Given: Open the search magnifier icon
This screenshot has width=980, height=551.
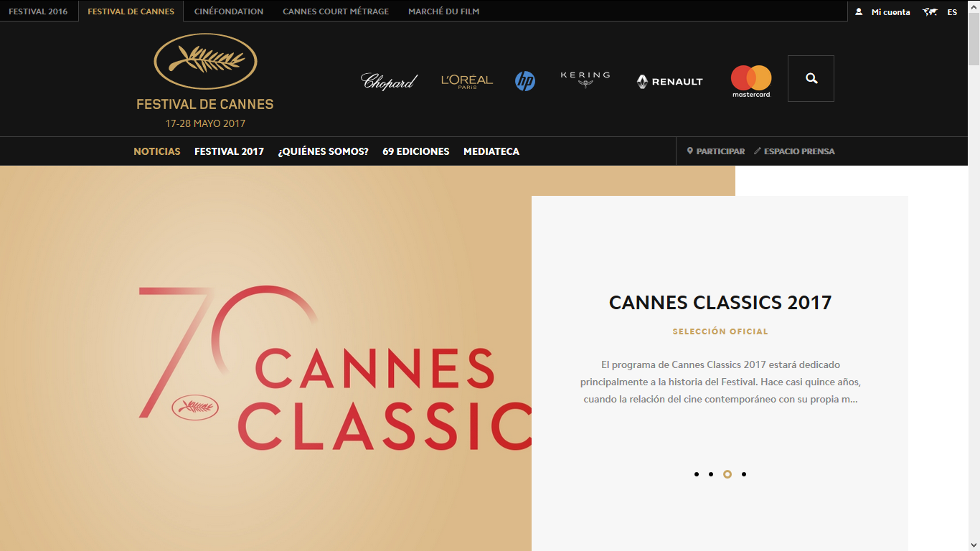Looking at the screenshot, I should click(x=811, y=78).
